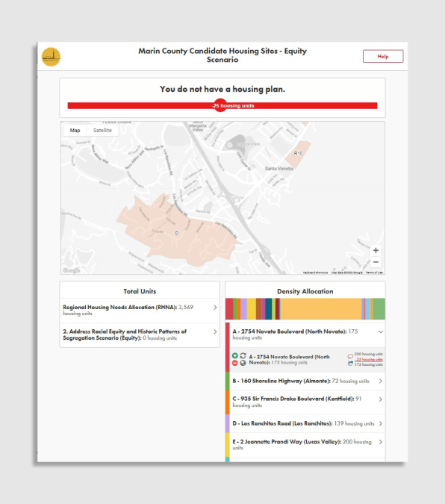Click the D marker on the map

pos(176,233)
